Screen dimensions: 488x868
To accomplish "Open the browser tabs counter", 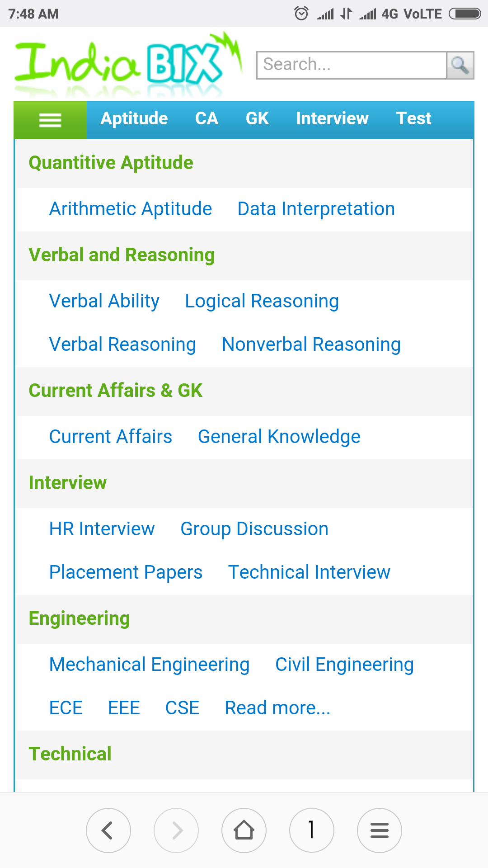I will pos(312,830).
